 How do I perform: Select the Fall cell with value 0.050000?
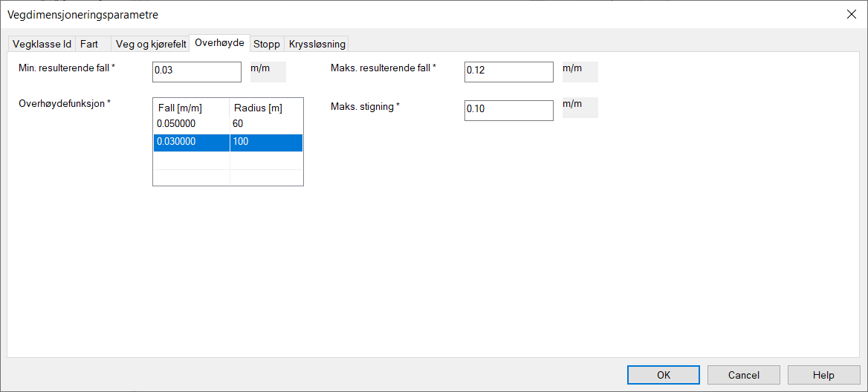click(x=191, y=124)
